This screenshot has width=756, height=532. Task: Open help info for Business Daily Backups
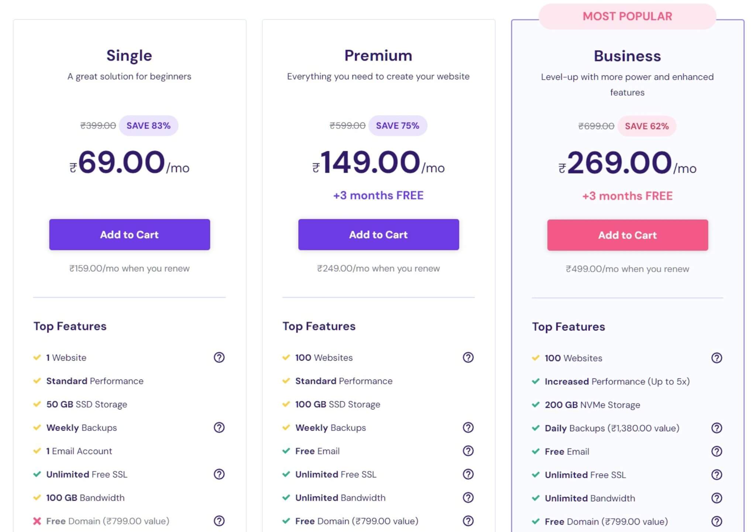point(717,428)
